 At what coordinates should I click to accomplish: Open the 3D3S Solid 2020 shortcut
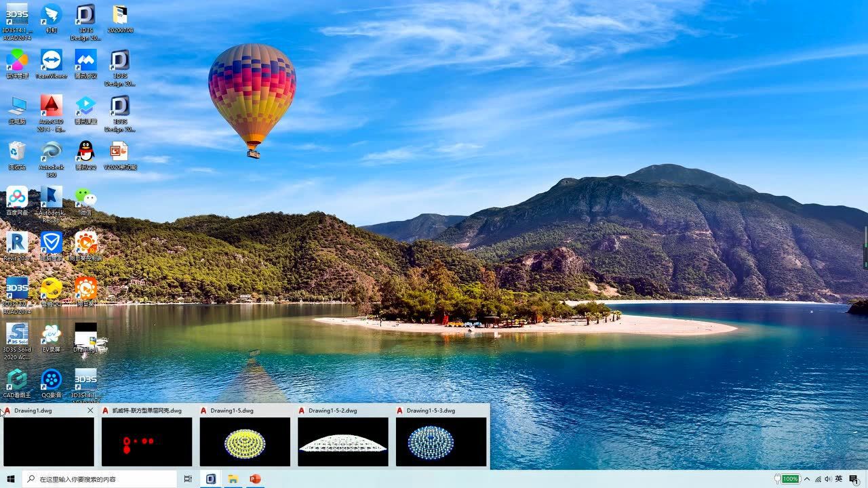pyautogui.click(x=17, y=334)
